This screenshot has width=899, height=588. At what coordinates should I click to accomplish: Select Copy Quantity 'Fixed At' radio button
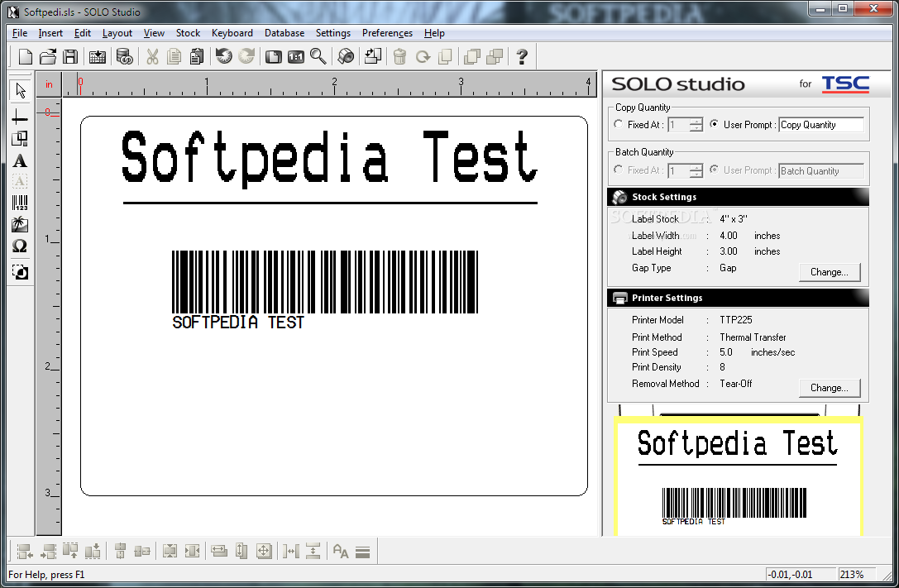618,124
